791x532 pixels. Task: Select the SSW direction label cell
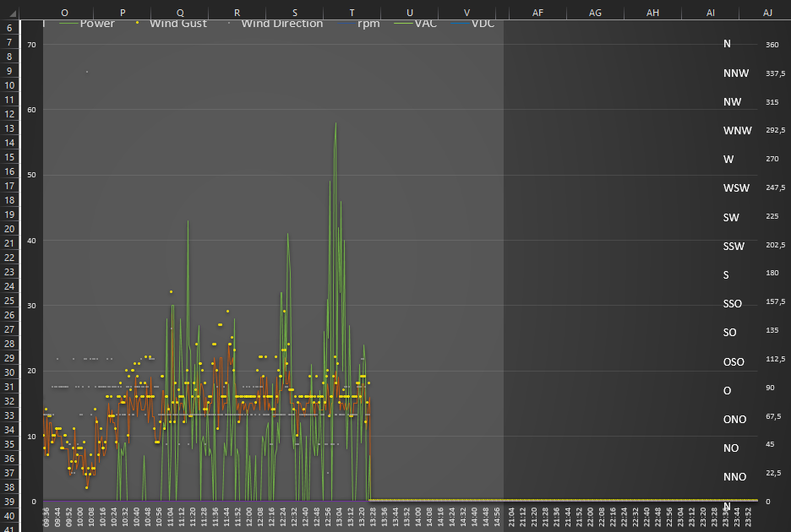click(734, 246)
